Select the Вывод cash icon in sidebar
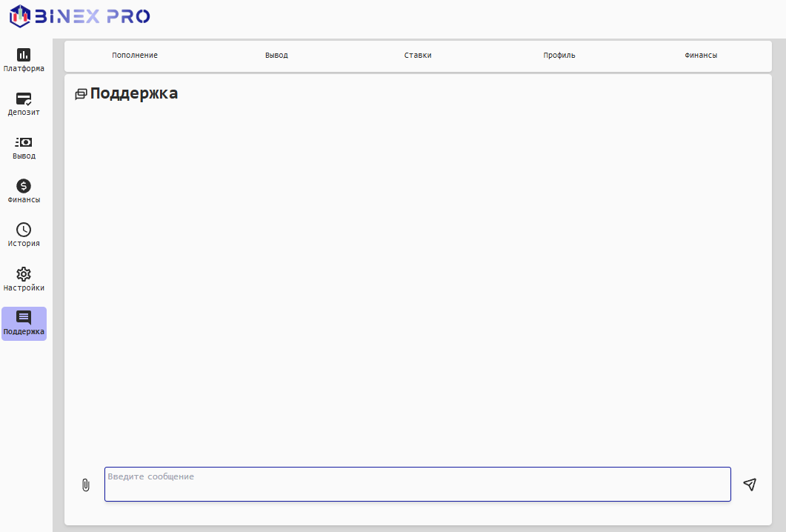The width and height of the screenshot is (786, 532). pyautogui.click(x=24, y=142)
